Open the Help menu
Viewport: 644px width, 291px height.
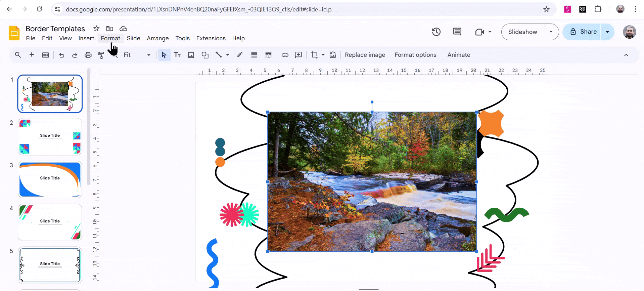click(238, 38)
